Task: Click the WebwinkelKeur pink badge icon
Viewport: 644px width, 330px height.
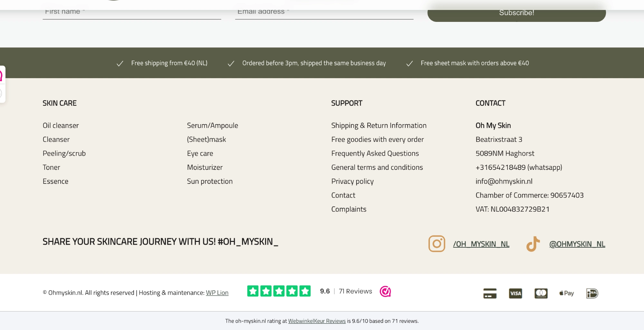Action: [x=385, y=291]
